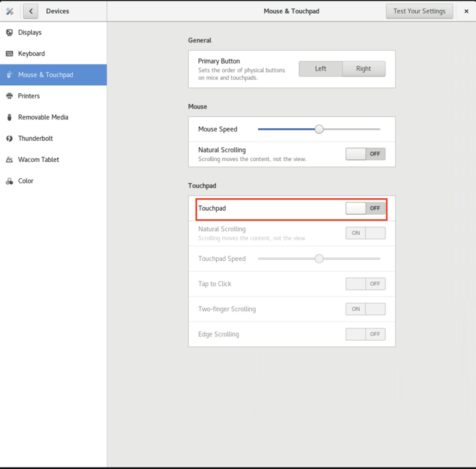Set primary button to Left

pos(321,69)
